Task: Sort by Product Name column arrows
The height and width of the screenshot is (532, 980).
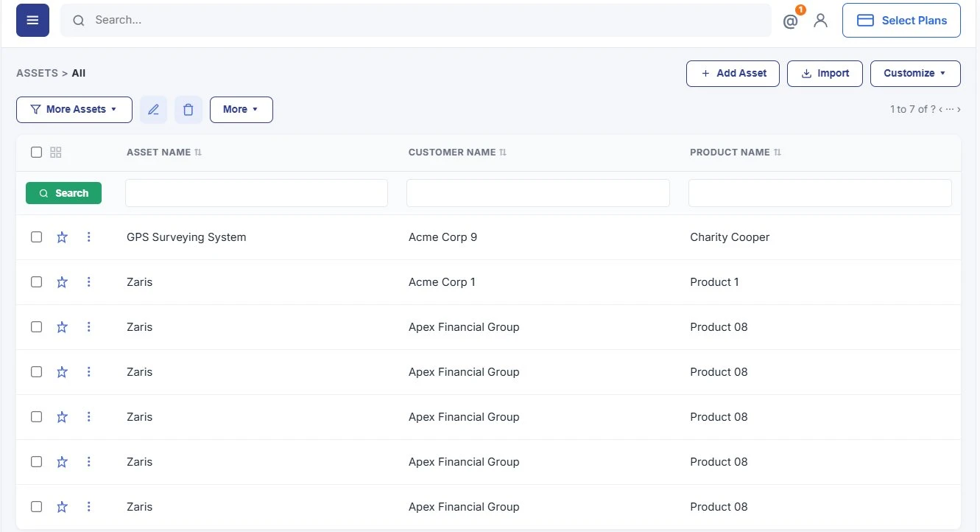Action: (778, 153)
